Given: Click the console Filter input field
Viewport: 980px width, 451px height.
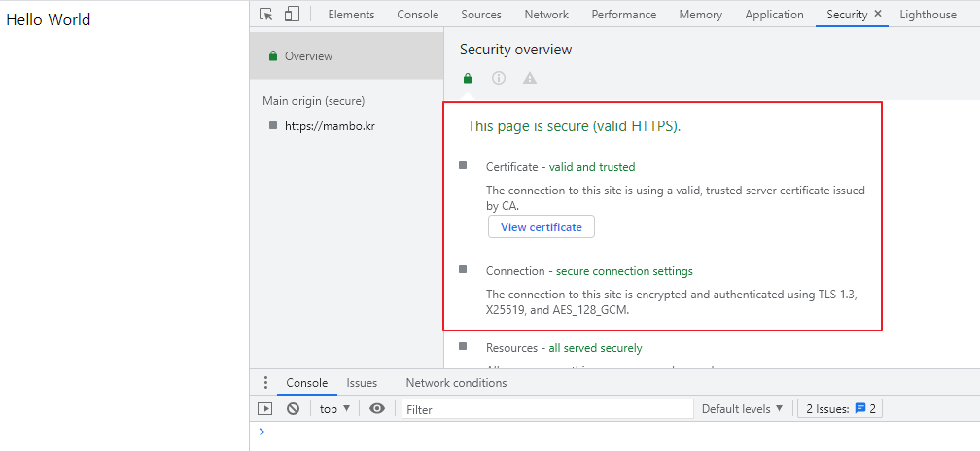Looking at the screenshot, I should tap(547, 409).
